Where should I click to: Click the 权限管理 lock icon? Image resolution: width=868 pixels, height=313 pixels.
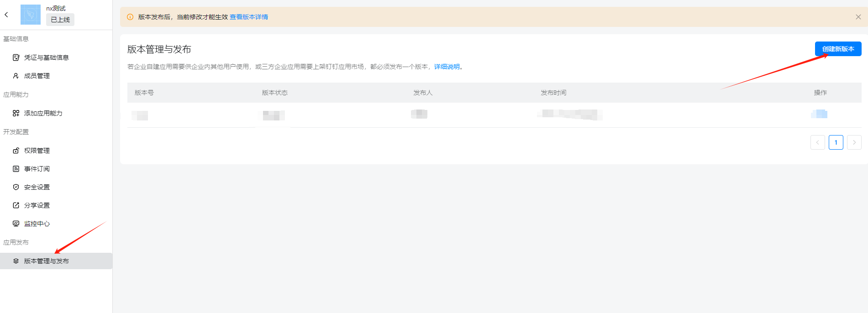pos(16,151)
